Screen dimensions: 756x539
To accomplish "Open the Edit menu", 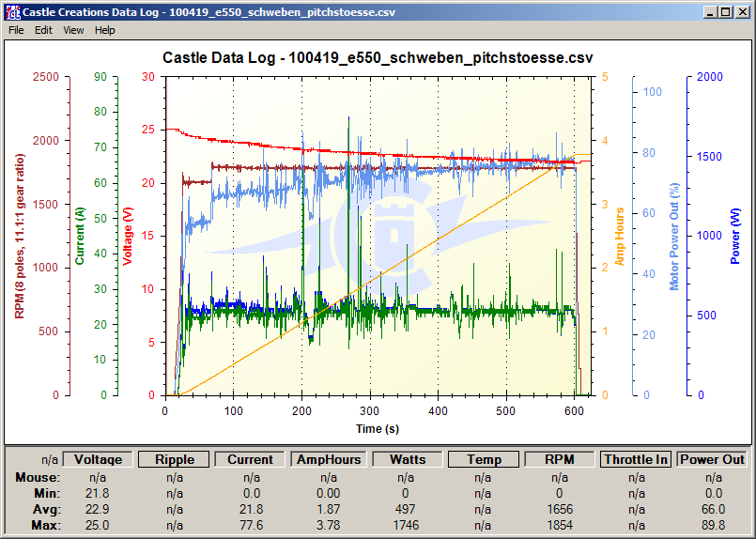I will [43, 30].
